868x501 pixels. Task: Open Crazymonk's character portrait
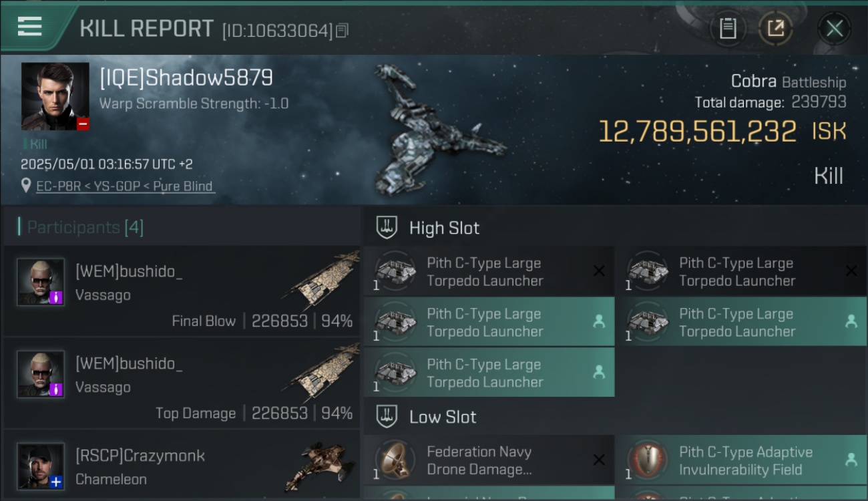(x=41, y=466)
